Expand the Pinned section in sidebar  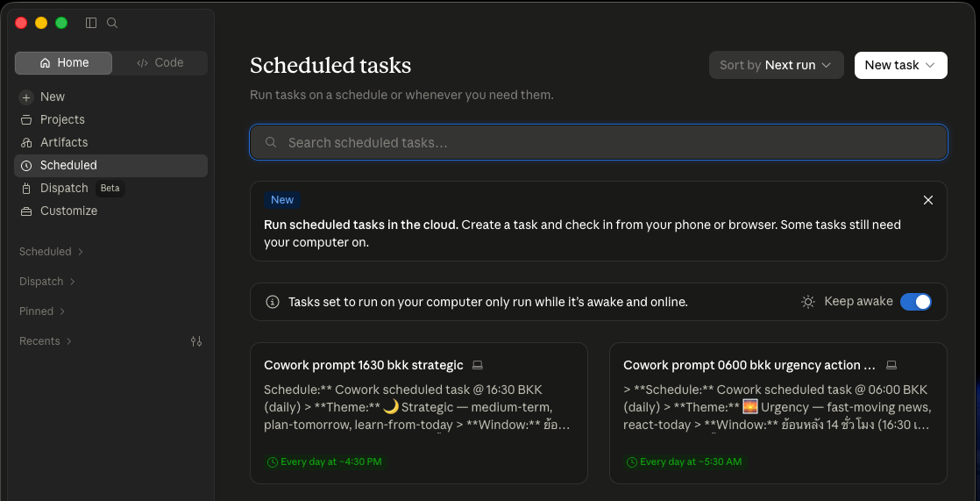click(x=42, y=311)
